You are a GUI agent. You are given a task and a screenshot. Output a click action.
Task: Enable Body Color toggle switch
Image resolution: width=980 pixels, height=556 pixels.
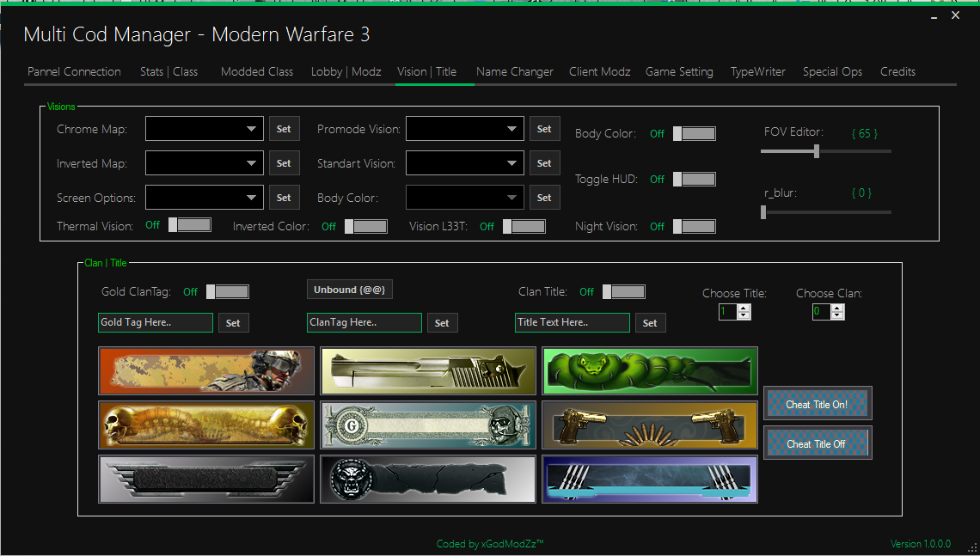[x=695, y=134]
